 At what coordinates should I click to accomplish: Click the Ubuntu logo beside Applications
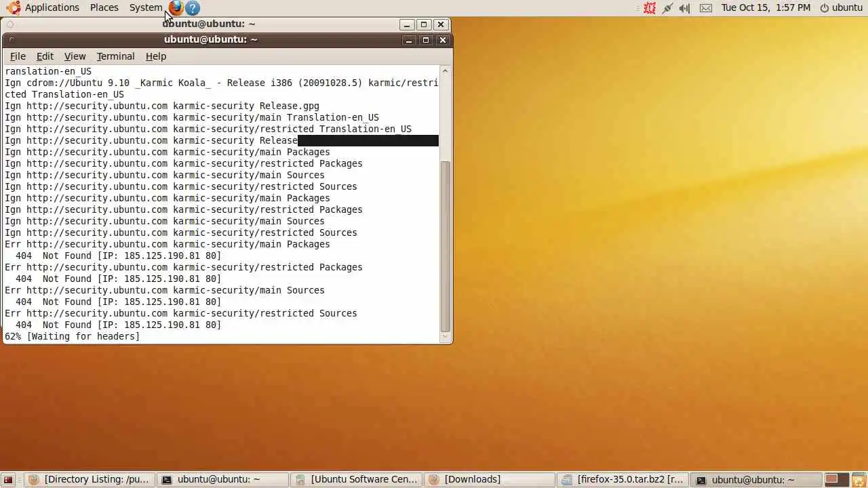[x=13, y=7]
